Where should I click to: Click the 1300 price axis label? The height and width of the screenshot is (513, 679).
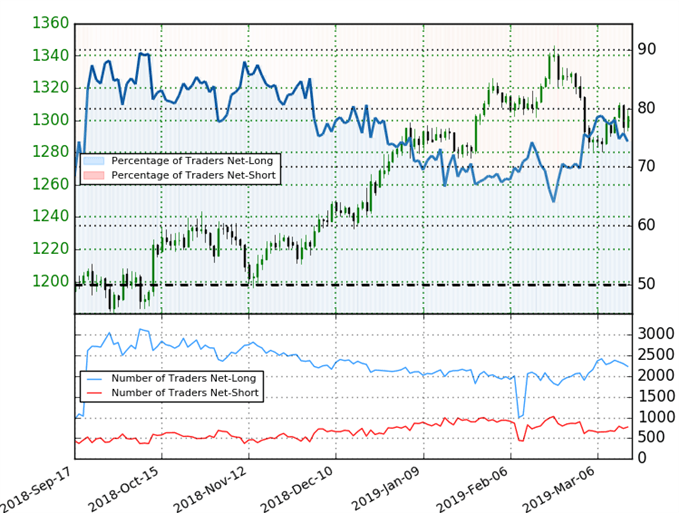[51, 119]
